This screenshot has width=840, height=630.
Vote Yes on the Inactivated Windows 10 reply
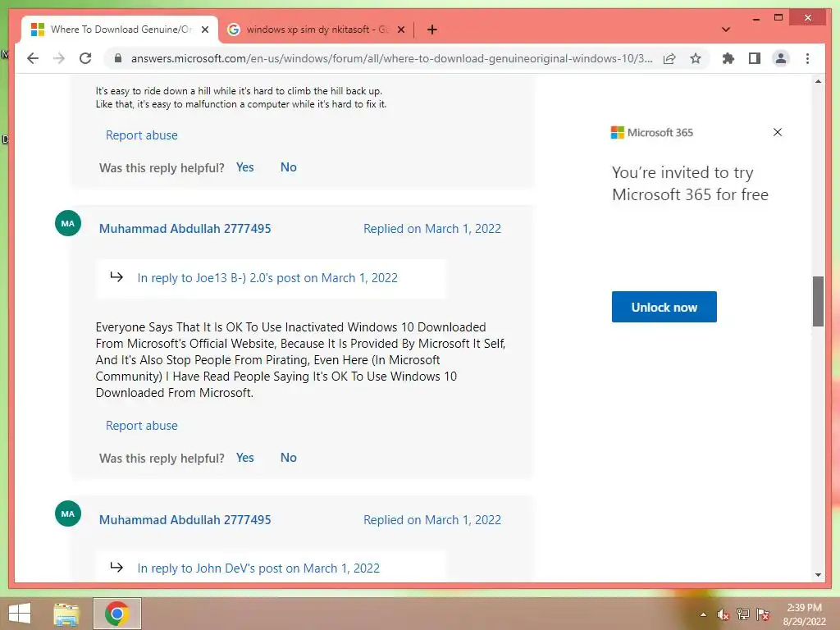(244, 458)
